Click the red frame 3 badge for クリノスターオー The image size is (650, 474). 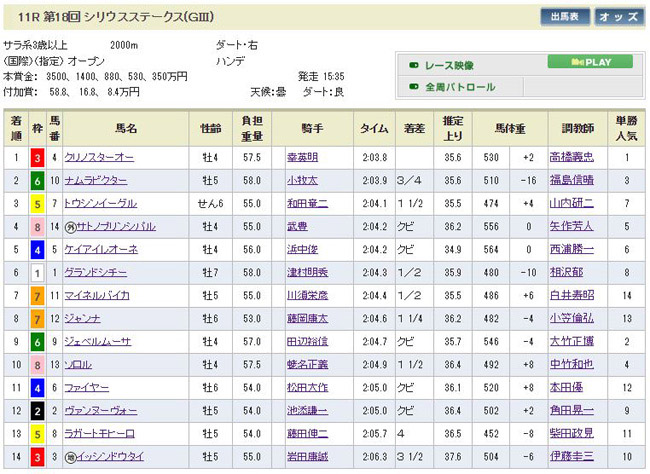(37, 157)
